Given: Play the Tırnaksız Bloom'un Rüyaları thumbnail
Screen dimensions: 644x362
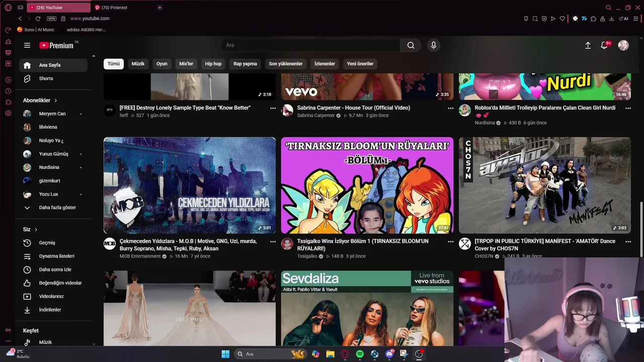Looking at the screenshot, I should (x=367, y=186).
